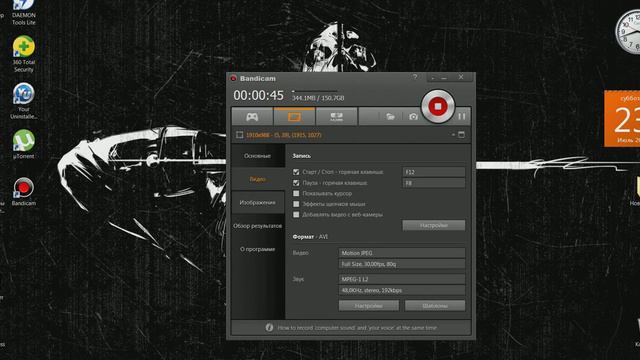Toggle Pause hotkey checkbox
Image resolution: width=640 pixels, height=360 pixels.
(x=296, y=183)
